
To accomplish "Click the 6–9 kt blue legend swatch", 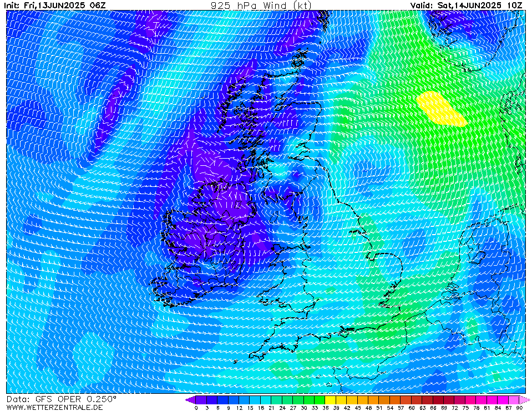I will tap(223, 400).
